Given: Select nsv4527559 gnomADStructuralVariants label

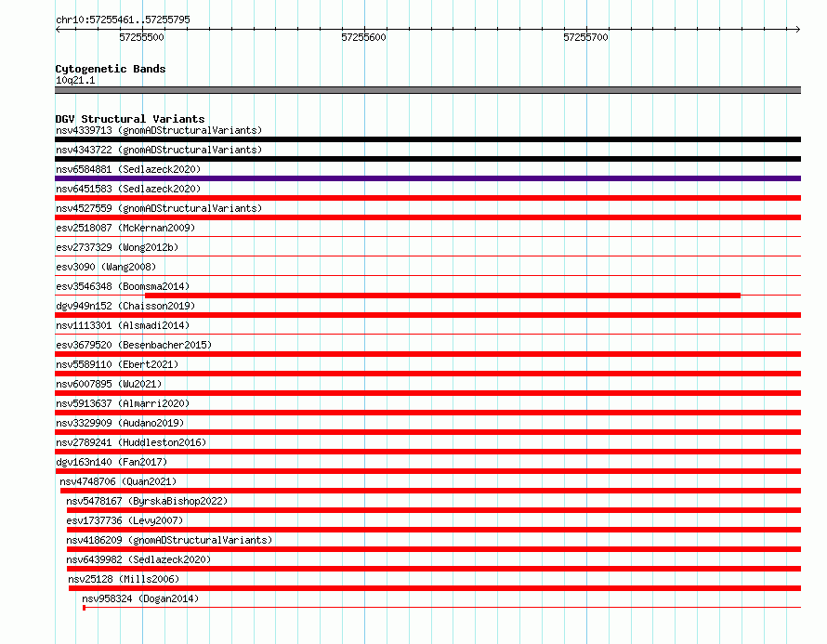Looking at the screenshot, I should point(159,208).
